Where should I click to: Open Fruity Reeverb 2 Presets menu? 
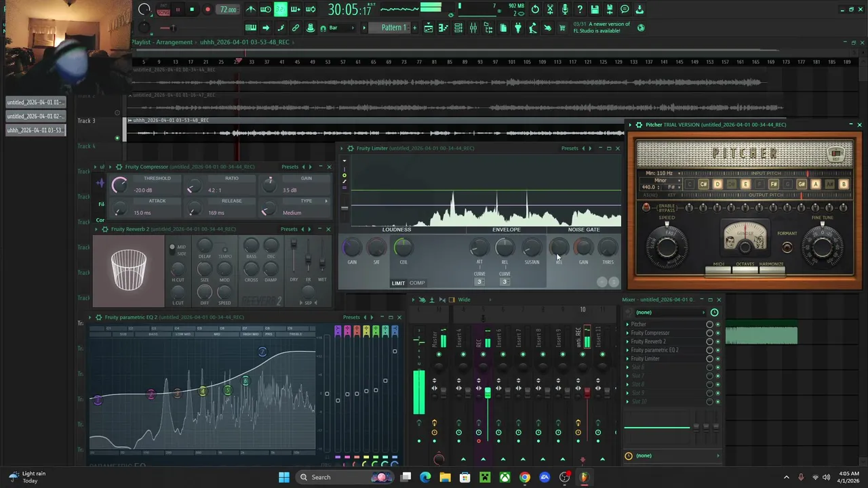[289, 229]
